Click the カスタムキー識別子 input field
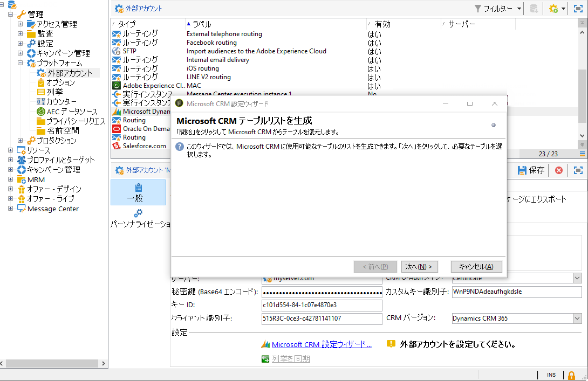 [517, 292]
